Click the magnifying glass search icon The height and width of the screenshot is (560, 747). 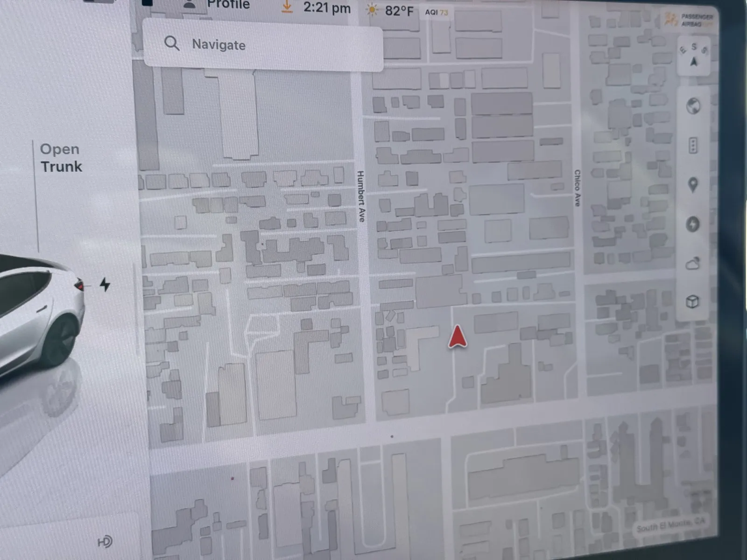click(172, 43)
